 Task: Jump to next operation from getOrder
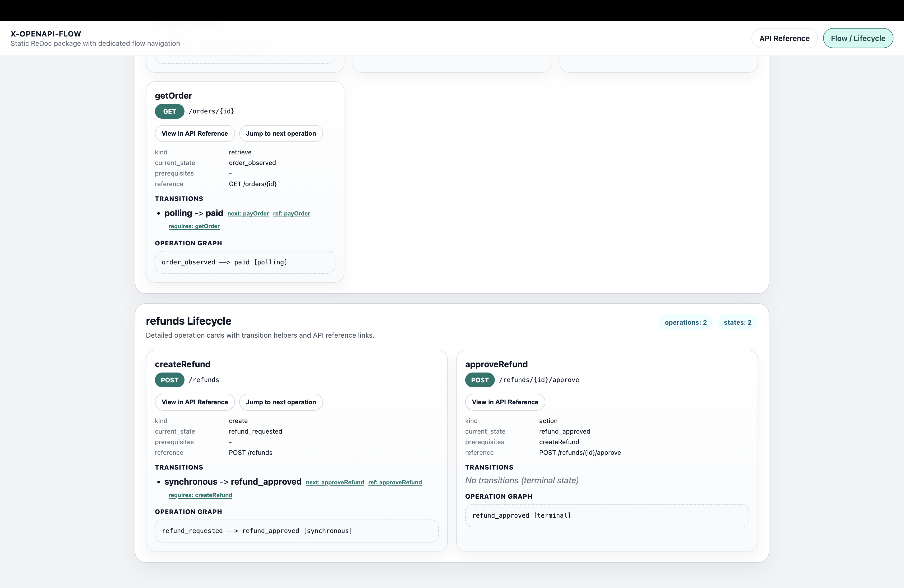[281, 133]
